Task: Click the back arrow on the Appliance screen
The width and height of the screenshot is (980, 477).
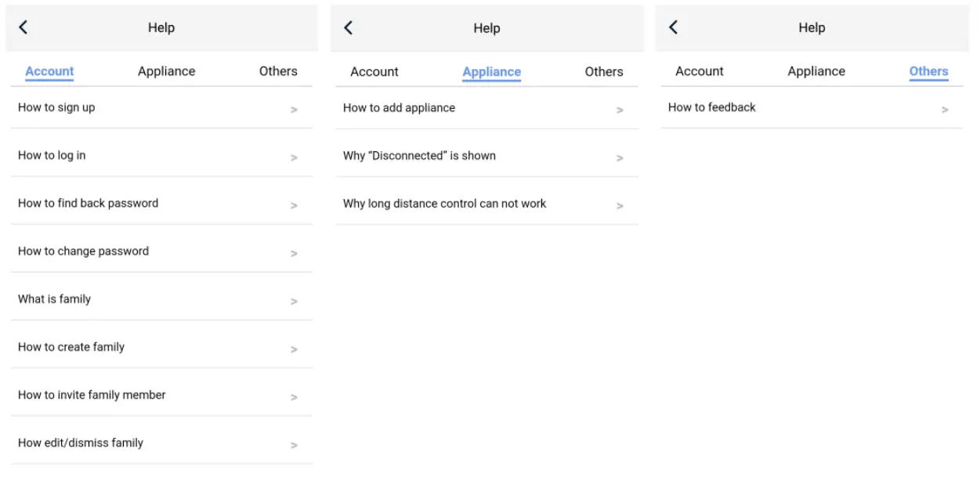Action: click(x=349, y=27)
